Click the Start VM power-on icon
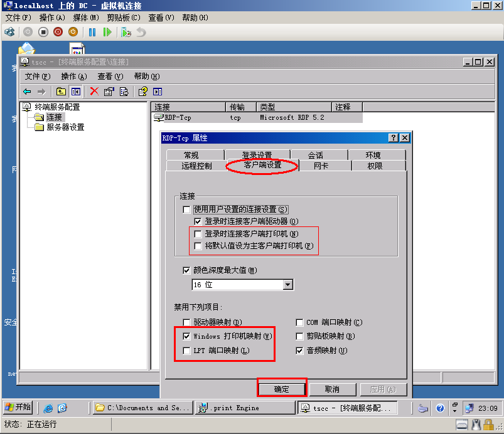 tap(28, 32)
